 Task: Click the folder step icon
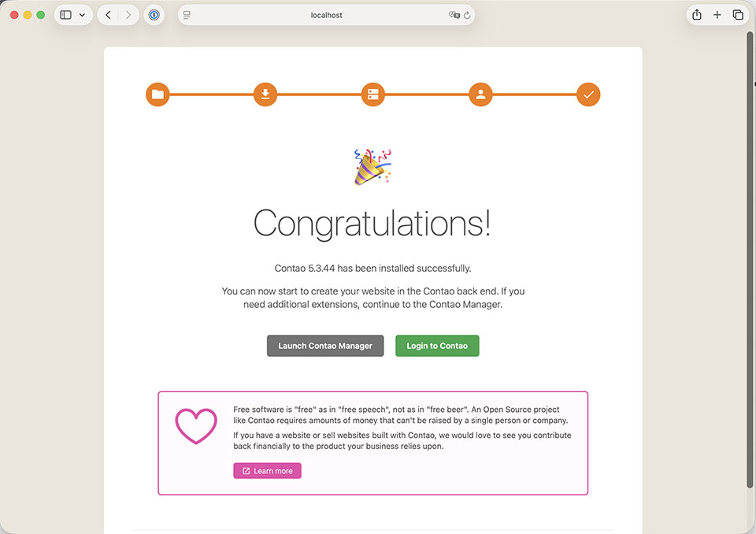[157, 95]
